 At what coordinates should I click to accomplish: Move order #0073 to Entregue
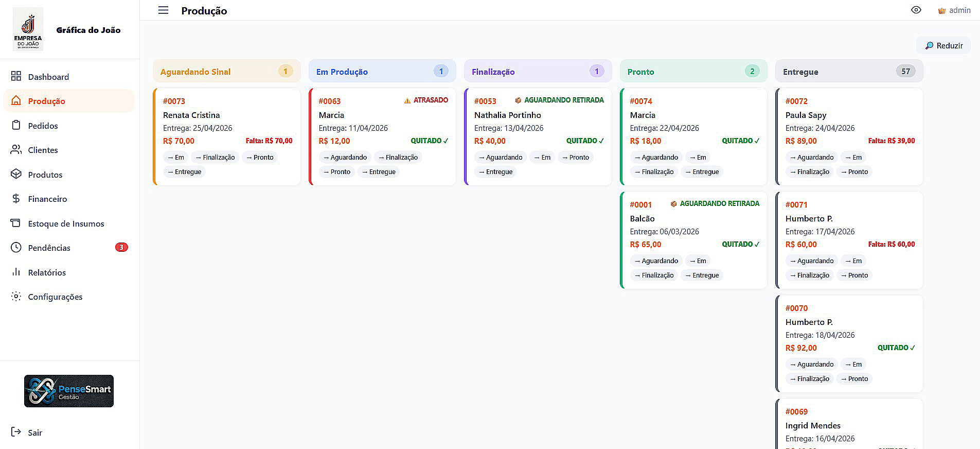coord(184,171)
